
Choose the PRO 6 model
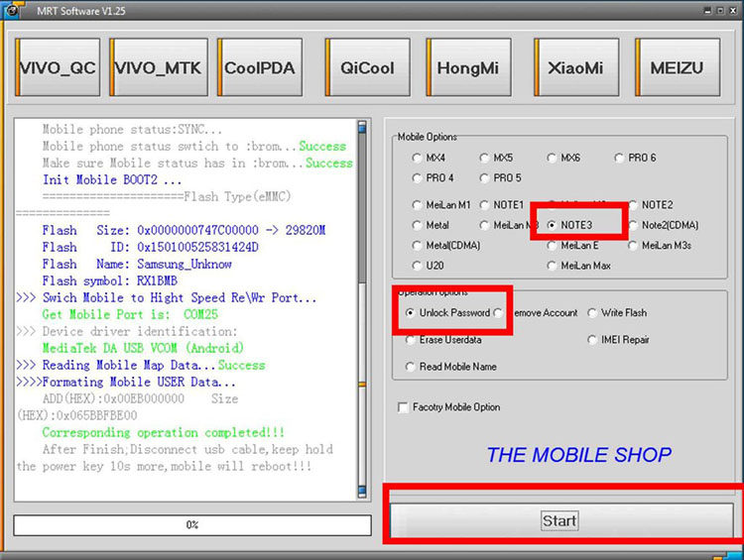pyautogui.click(x=635, y=158)
